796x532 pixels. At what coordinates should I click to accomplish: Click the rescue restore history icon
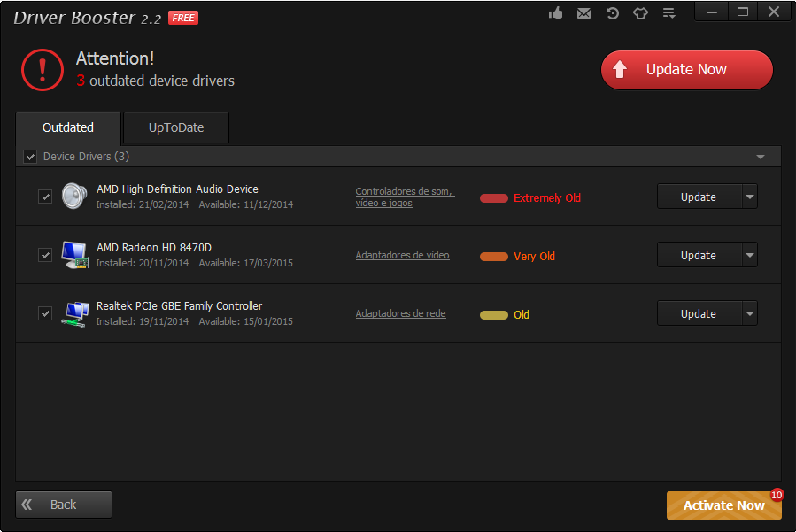tap(612, 13)
